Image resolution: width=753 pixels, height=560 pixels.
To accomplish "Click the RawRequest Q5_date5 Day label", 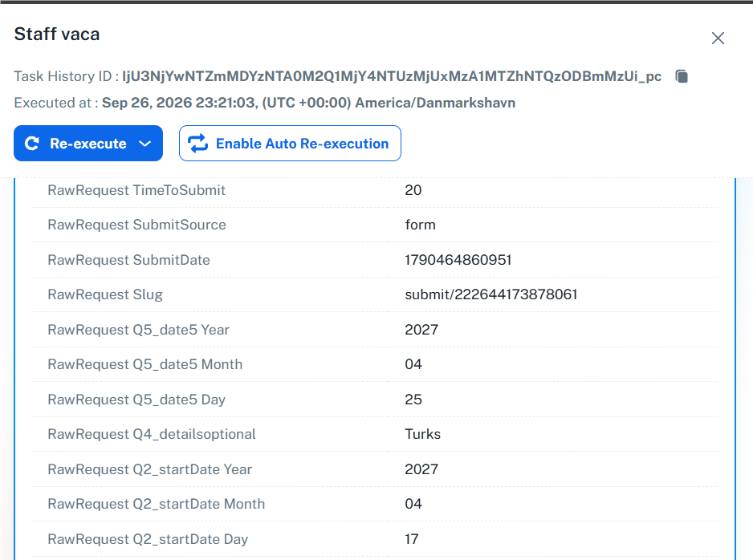I will click(136, 400).
